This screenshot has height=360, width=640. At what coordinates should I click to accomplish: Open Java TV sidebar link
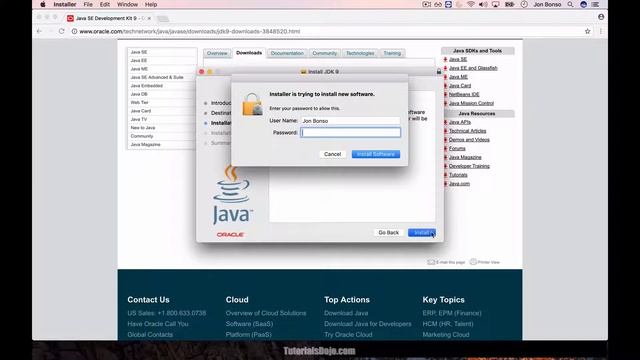coord(139,119)
